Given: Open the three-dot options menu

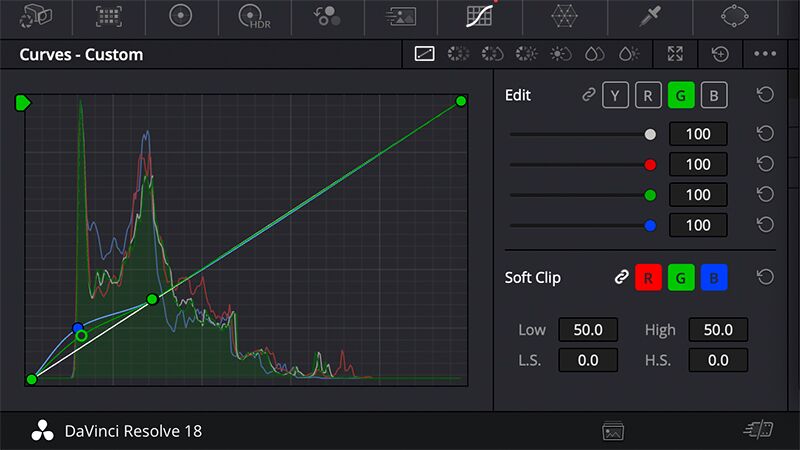Looking at the screenshot, I should (x=765, y=55).
